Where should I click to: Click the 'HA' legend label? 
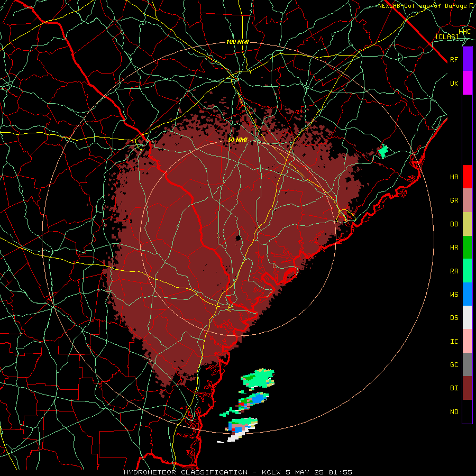pos(454,177)
